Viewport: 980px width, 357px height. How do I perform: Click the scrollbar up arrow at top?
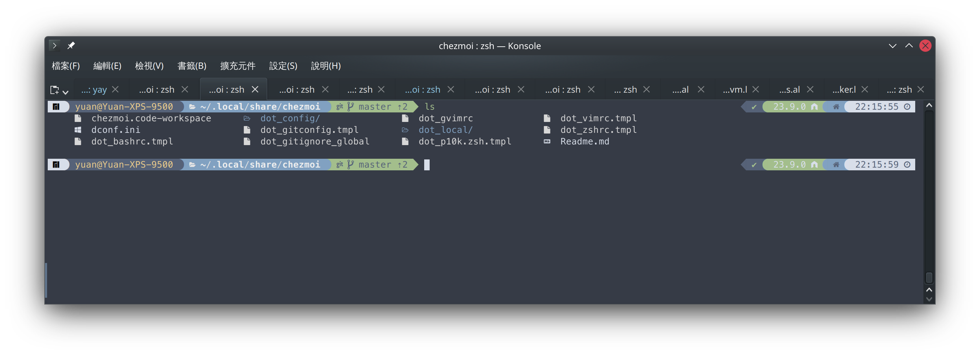[929, 105]
